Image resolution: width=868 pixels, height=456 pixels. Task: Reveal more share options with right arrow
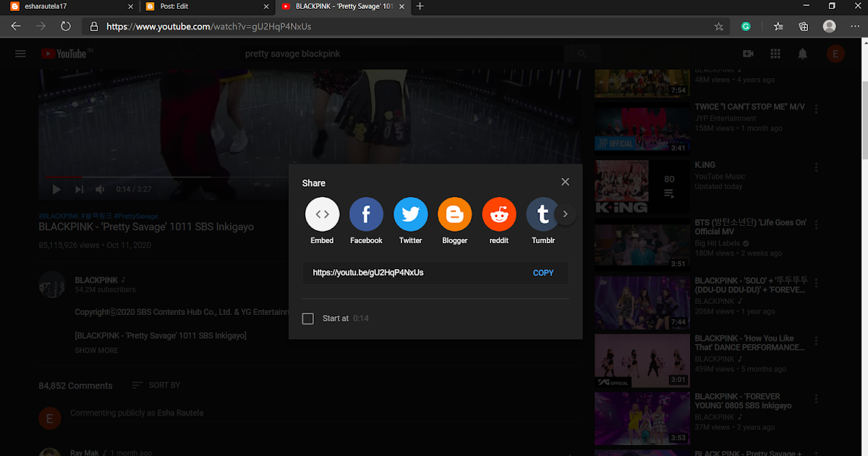coord(565,214)
